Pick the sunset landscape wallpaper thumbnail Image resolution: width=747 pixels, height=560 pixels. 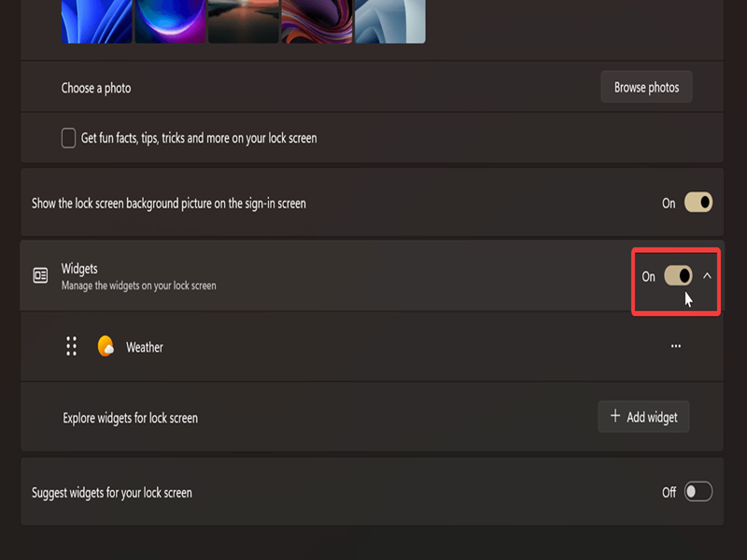pos(243,21)
